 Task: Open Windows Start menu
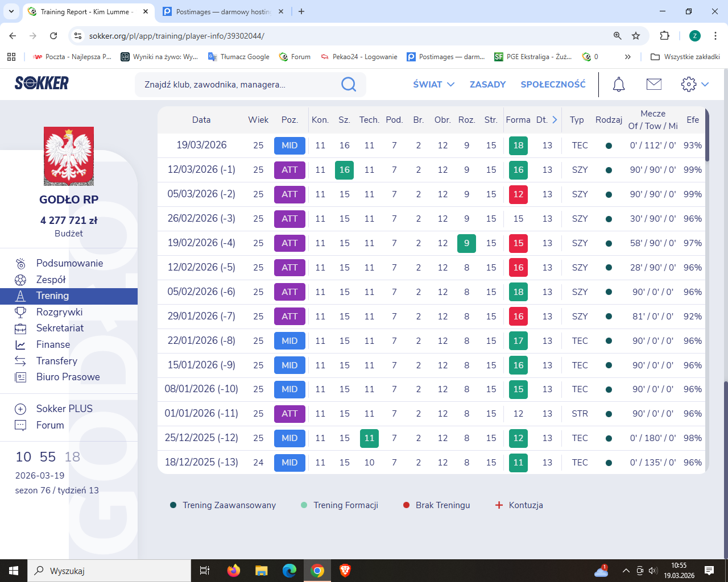coord(14,571)
